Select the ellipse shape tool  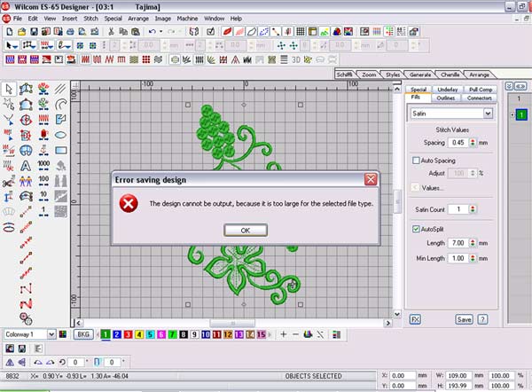point(61,135)
